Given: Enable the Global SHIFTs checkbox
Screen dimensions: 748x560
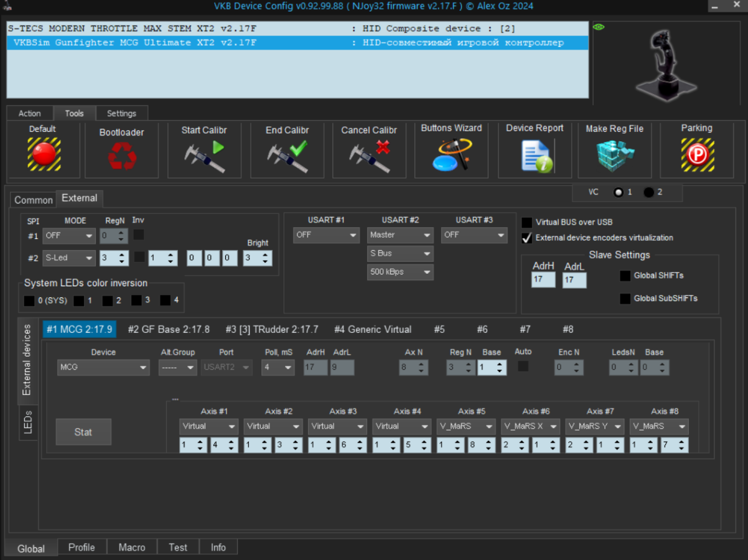Looking at the screenshot, I should (625, 276).
